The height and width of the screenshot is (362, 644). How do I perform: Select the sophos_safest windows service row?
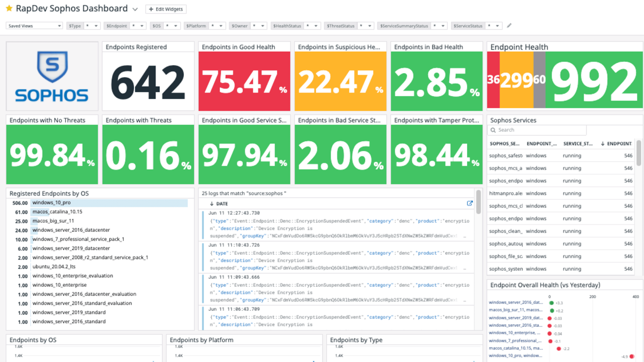click(561, 156)
